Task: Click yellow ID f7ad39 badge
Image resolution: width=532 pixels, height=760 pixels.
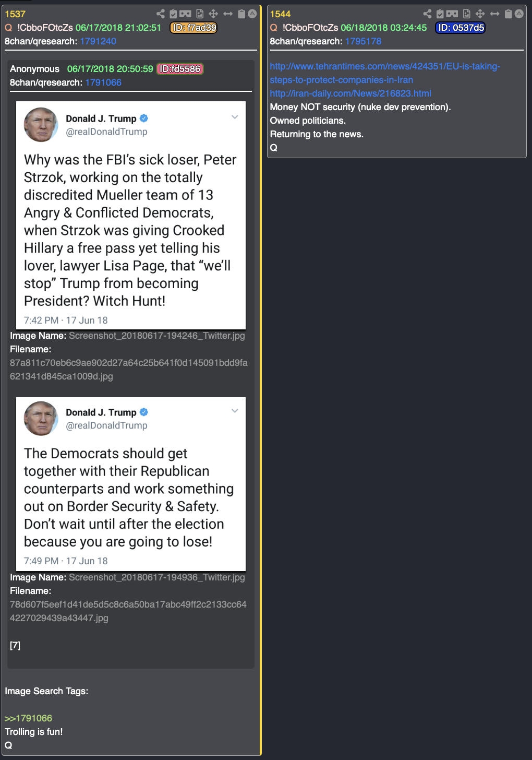Action: tap(194, 28)
